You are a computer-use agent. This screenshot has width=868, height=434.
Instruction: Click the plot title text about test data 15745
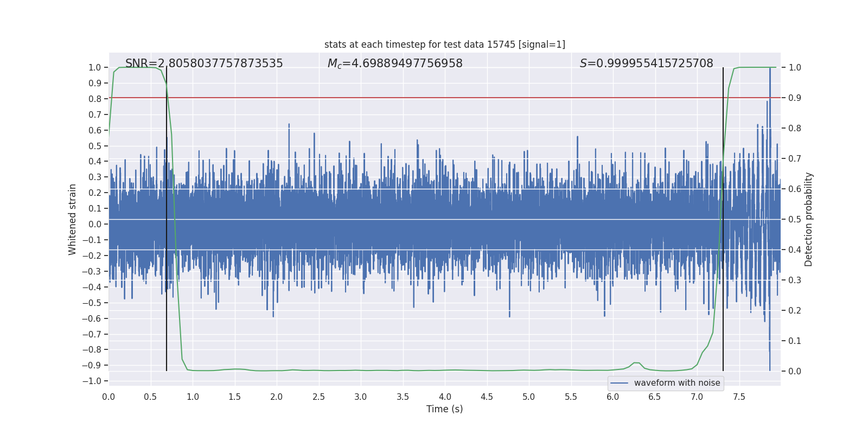click(445, 44)
